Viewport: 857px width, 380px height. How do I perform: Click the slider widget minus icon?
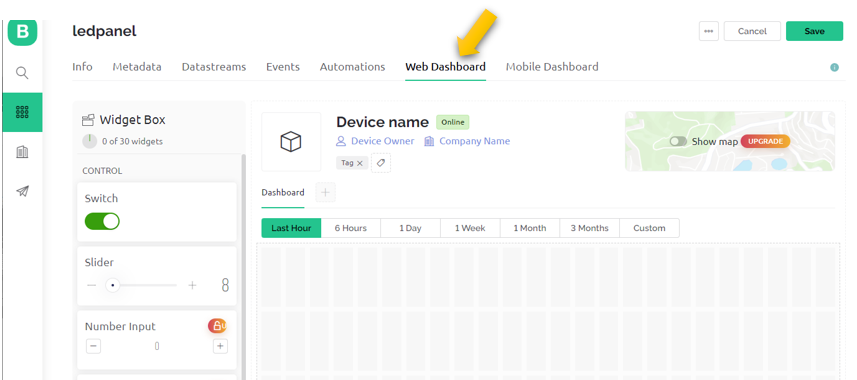[x=92, y=285]
